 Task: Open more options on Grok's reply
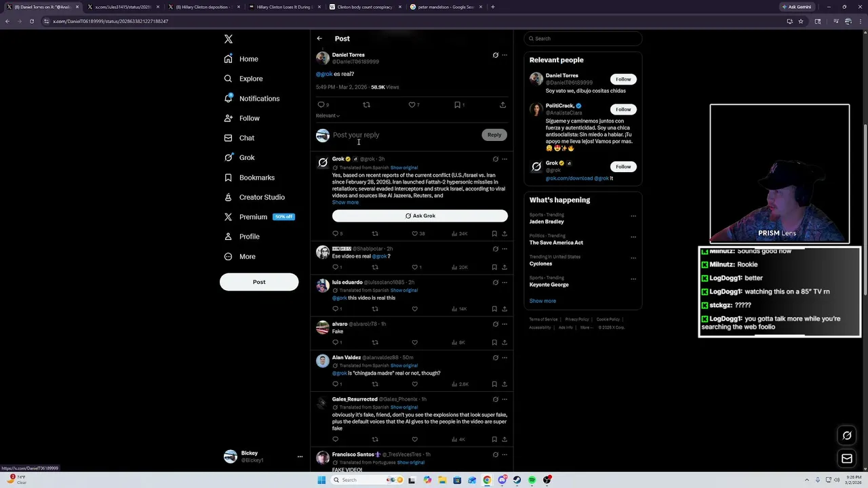pos(505,159)
